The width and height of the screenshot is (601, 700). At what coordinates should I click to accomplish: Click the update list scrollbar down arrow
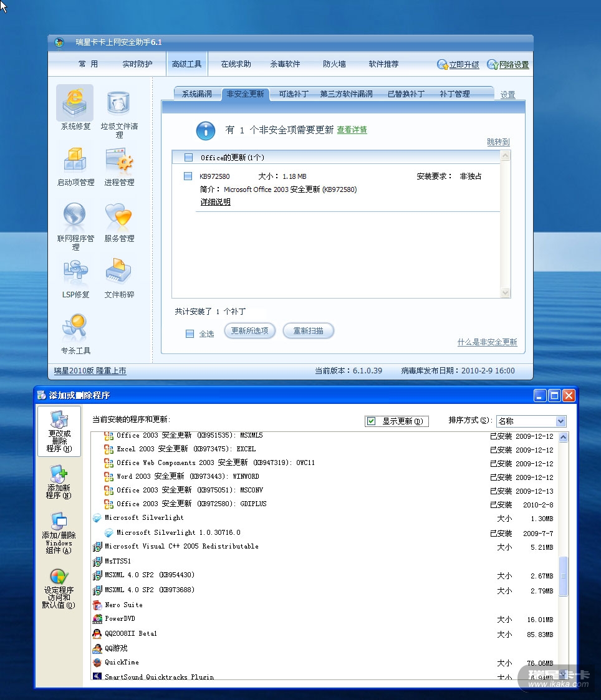tap(506, 293)
